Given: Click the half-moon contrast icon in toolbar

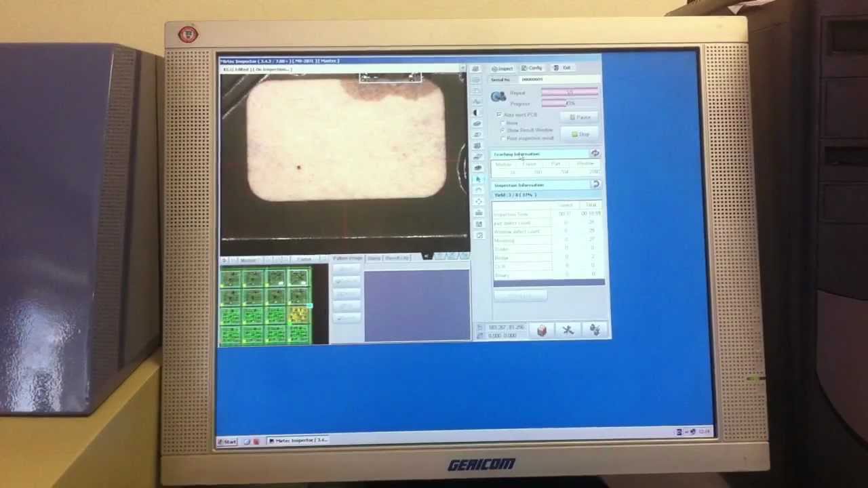Looking at the screenshot, I should click(476, 113).
